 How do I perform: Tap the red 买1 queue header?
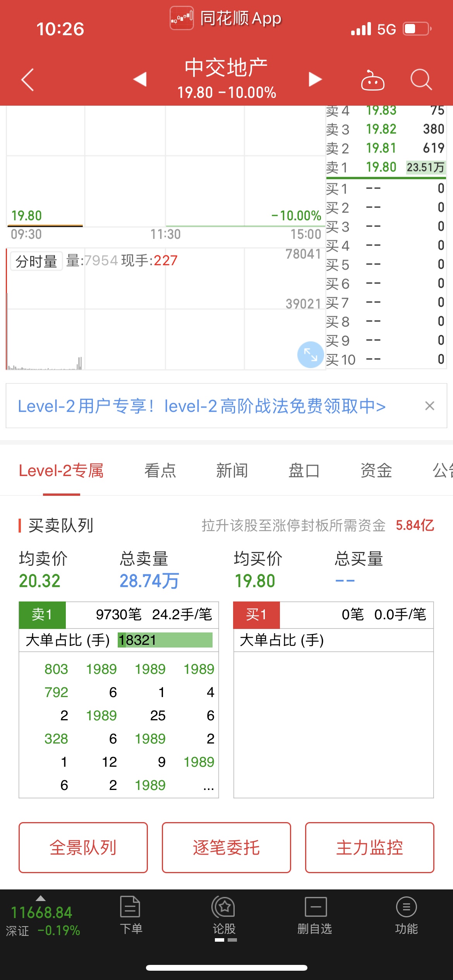256,615
